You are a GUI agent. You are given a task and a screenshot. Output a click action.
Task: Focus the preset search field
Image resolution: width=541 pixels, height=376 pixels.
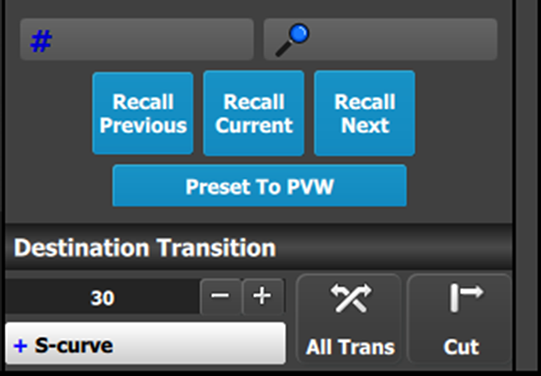click(380, 39)
